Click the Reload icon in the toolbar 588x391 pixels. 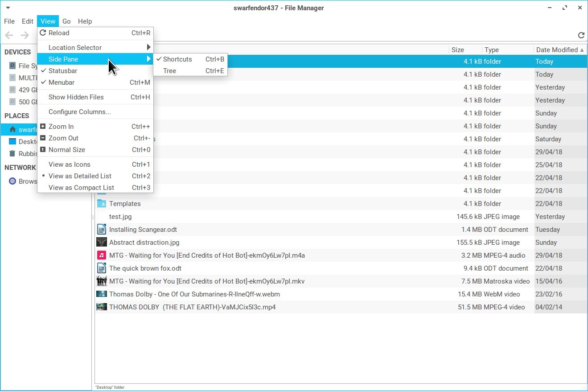tap(581, 35)
